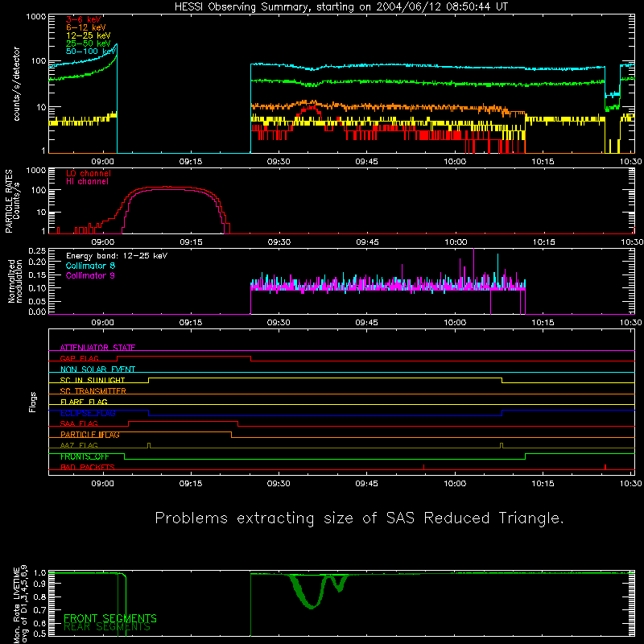Click the Mon. Rate LIVETIME axis label
This screenshot has width=644, height=644.
21,604
